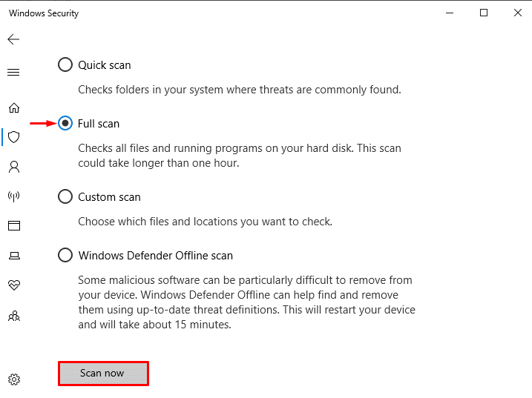
Task: Open Account protection person icon
Action: point(13,167)
